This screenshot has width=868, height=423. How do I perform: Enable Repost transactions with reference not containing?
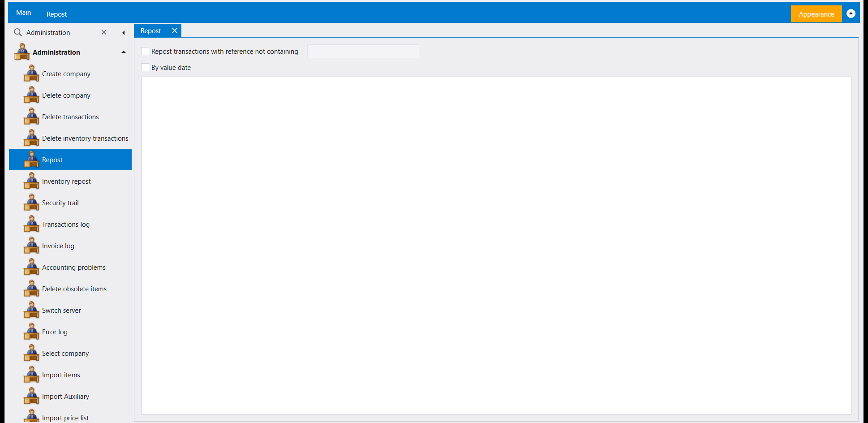(145, 51)
